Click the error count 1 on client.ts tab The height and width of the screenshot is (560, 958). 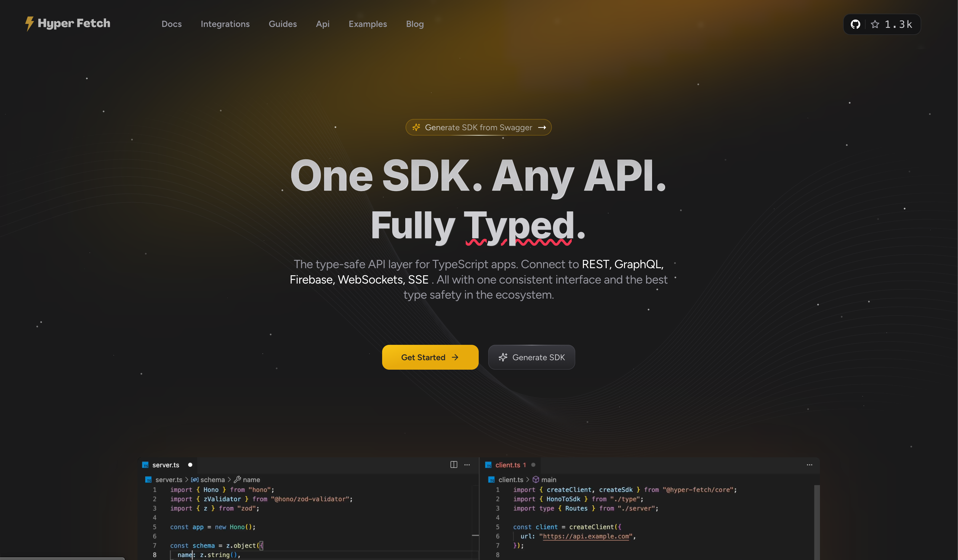(524, 465)
